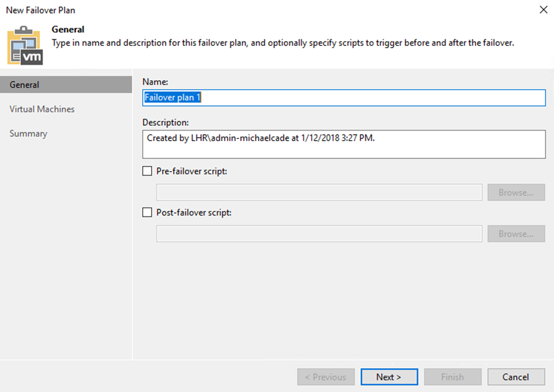
Task: Click the disabled Previous button
Action: pos(326,377)
